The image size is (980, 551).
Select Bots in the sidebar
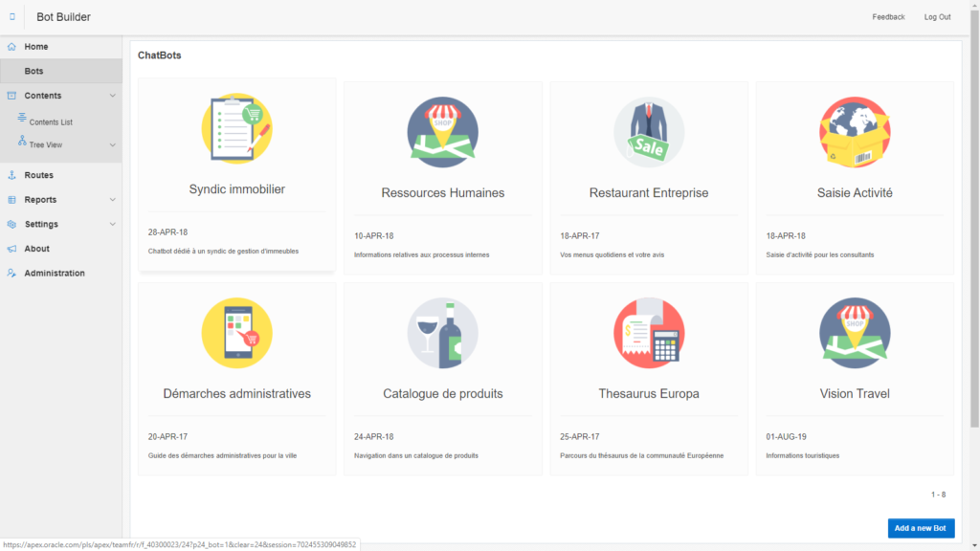61,71
